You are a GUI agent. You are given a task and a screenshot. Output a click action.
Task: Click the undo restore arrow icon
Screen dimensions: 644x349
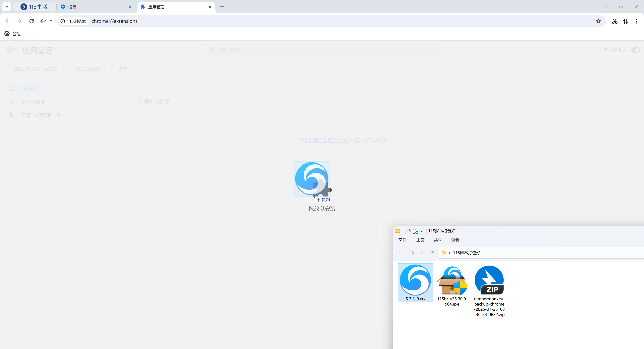pyautogui.click(x=43, y=21)
